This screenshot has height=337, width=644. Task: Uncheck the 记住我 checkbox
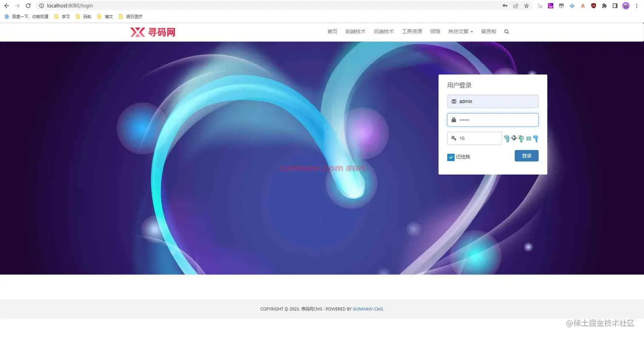(450, 157)
